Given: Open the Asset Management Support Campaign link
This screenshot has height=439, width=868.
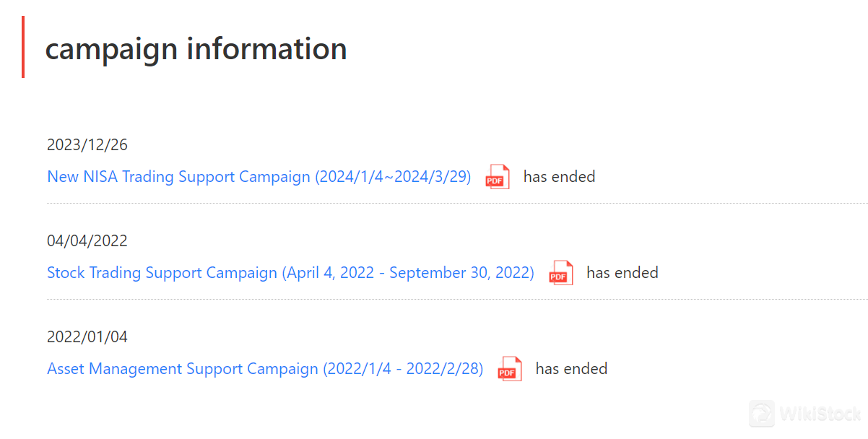Looking at the screenshot, I should 265,369.
